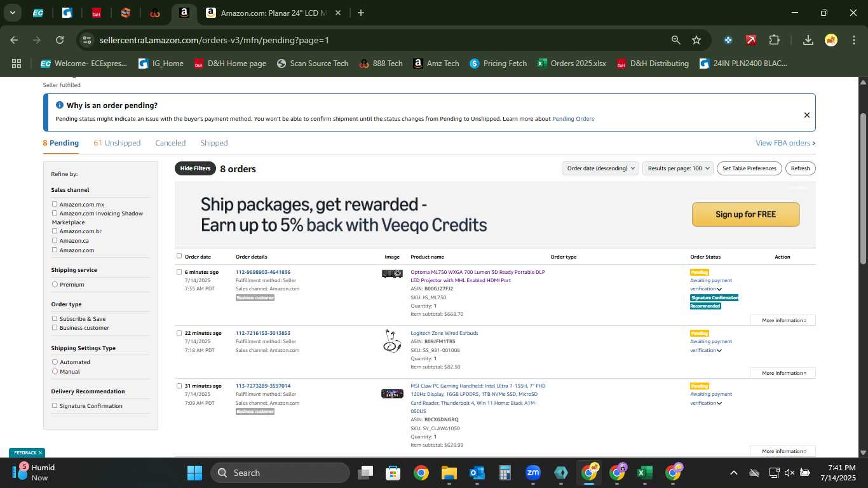Open the Results per page dropdown

(678, 168)
